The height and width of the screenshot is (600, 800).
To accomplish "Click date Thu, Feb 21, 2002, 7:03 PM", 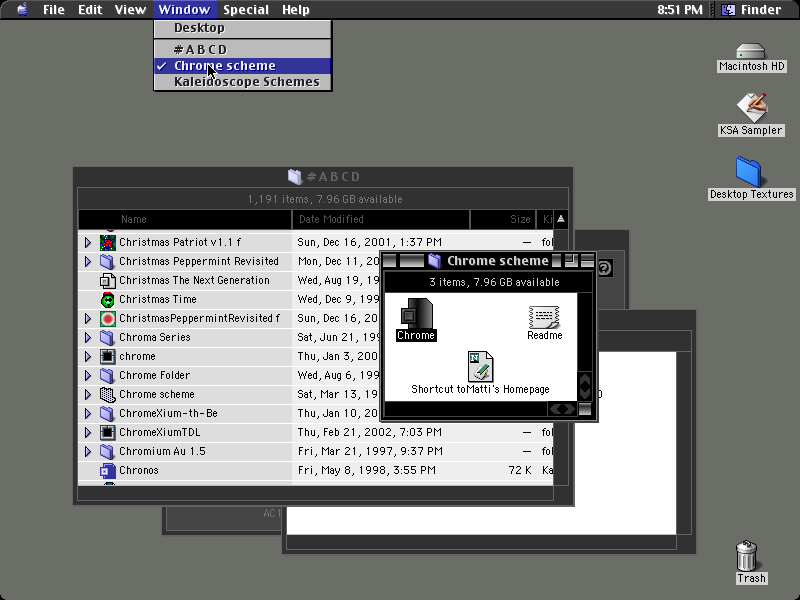I will click(370, 432).
